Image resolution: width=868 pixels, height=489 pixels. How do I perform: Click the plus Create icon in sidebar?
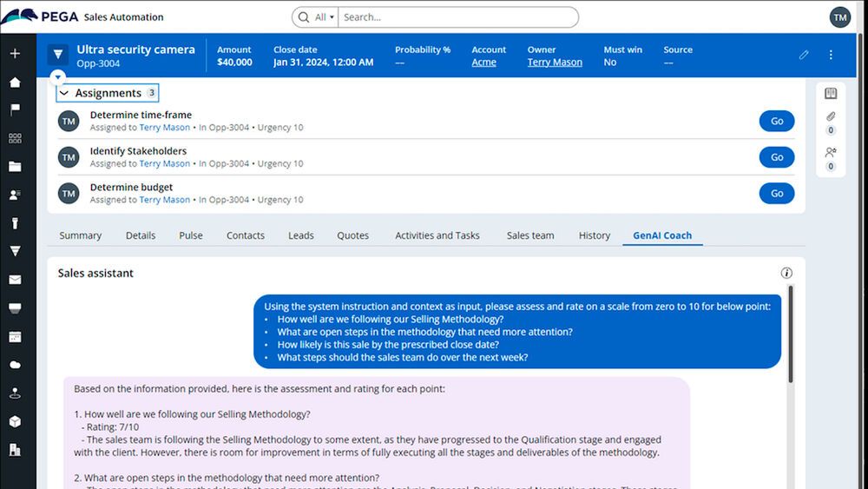tap(15, 54)
